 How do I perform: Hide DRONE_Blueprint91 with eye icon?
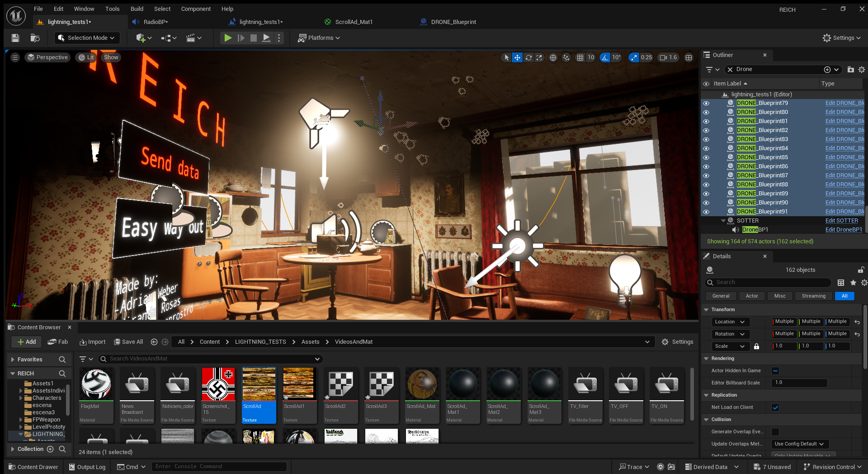[706, 212]
